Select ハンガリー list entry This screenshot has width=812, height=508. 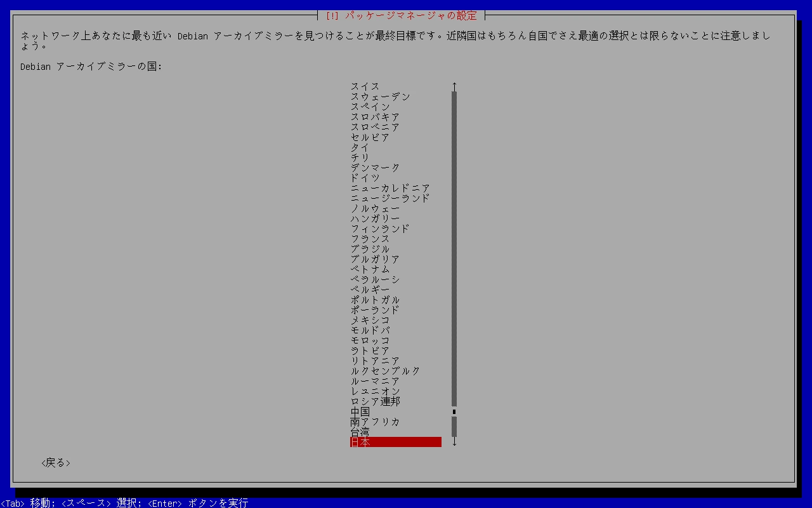click(x=375, y=218)
